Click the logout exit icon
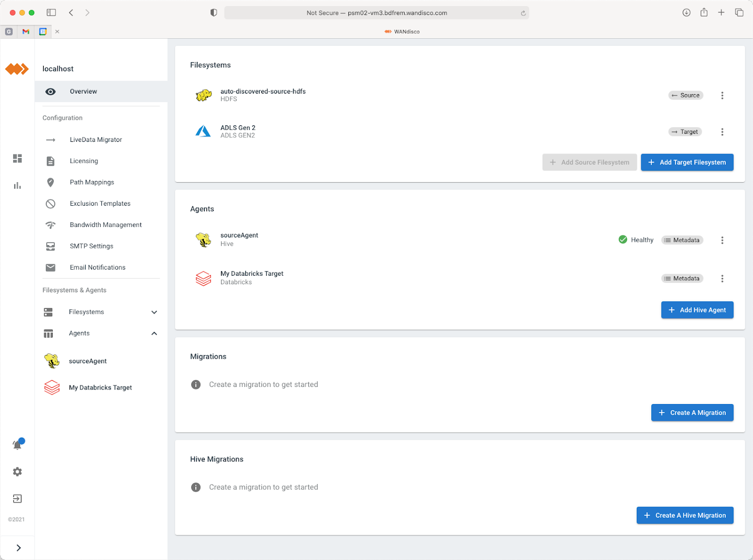Viewport: 753px width, 560px height. pos(18,499)
